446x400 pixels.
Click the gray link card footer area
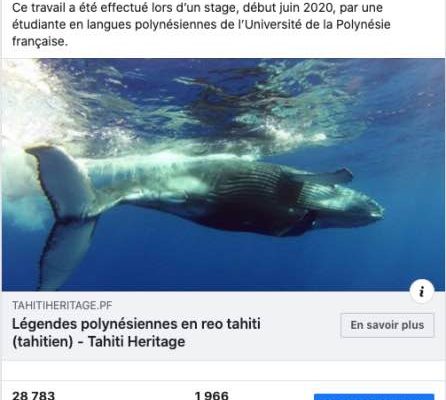tap(223, 326)
